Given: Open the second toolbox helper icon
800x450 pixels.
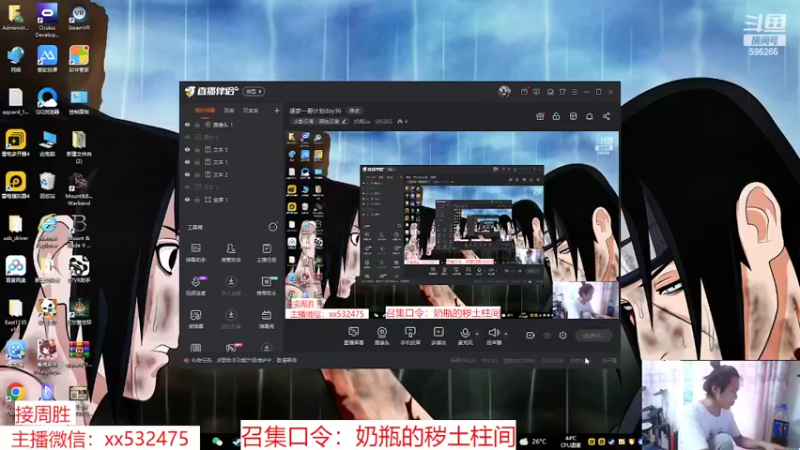Looking at the screenshot, I should pyautogui.click(x=231, y=253).
